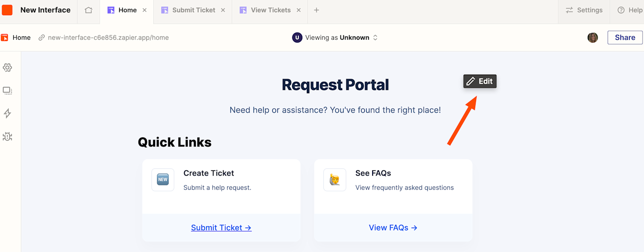644x252 pixels.
Task: Follow the Submit Ticket link
Action: coord(221,228)
